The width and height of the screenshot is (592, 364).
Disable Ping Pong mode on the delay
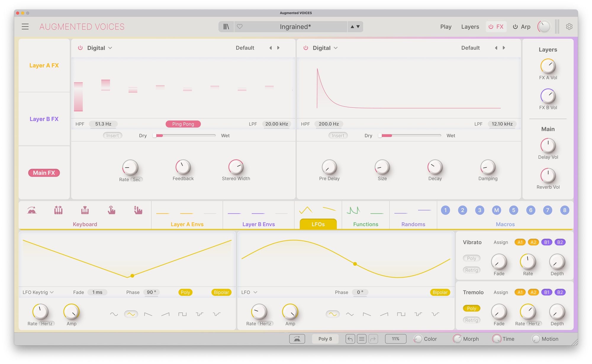point(183,124)
